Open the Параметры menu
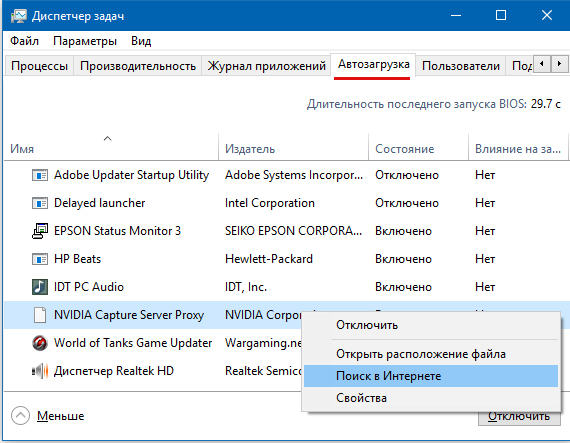Image resolution: width=570 pixels, height=443 pixels. [x=85, y=41]
